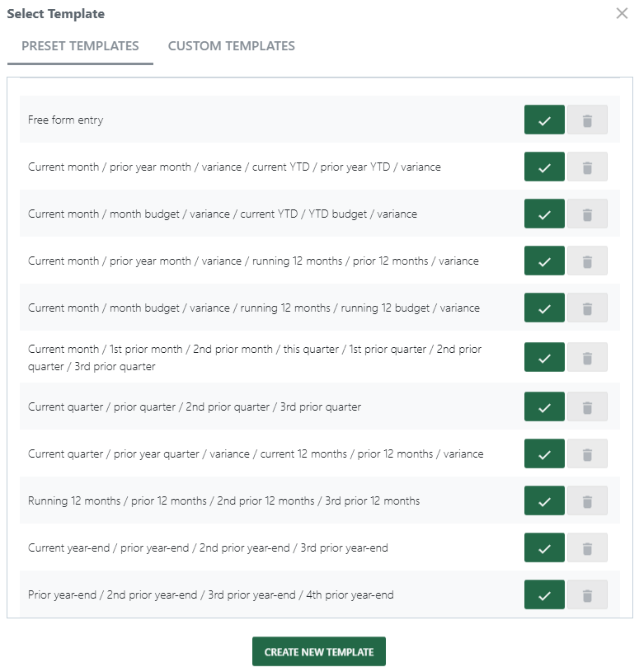Screen dimensions: 639x672
Task: Delete the month budget variance YTD template
Action: click(587, 214)
